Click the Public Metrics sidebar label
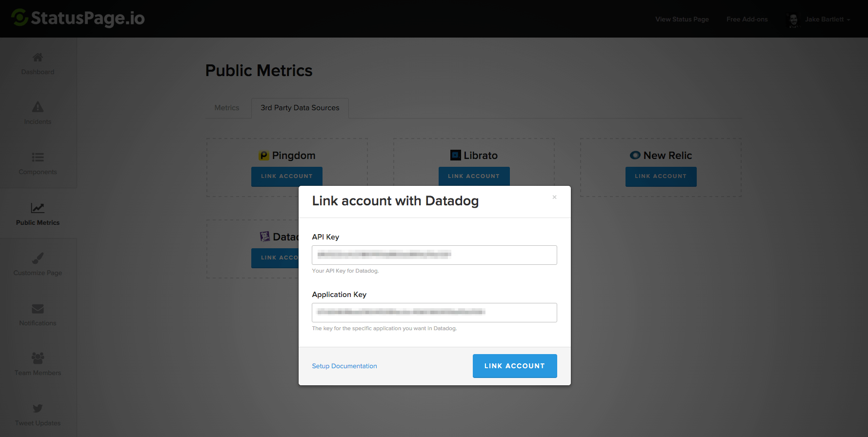 point(38,222)
